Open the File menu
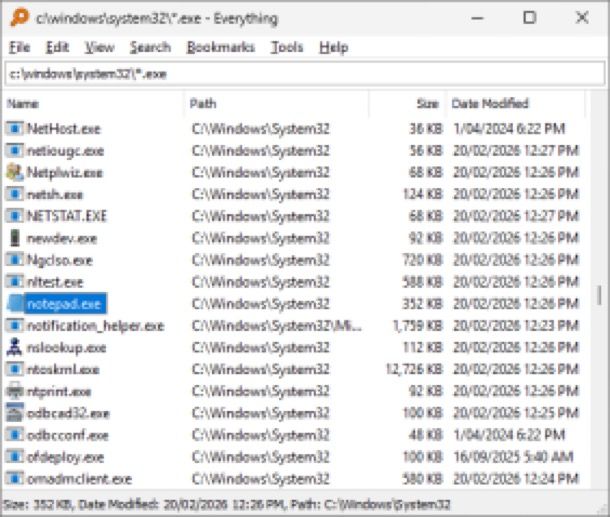Viewport: 610px width, 517px height. point(19,47)
